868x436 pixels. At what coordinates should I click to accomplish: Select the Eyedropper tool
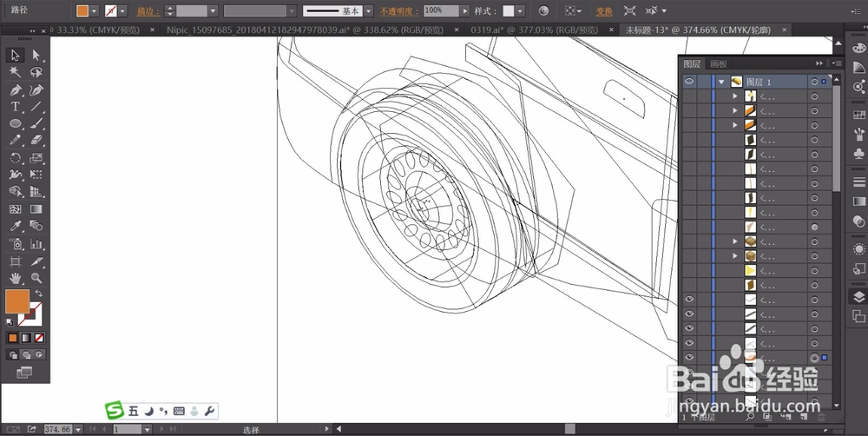(x=15, y=226)
